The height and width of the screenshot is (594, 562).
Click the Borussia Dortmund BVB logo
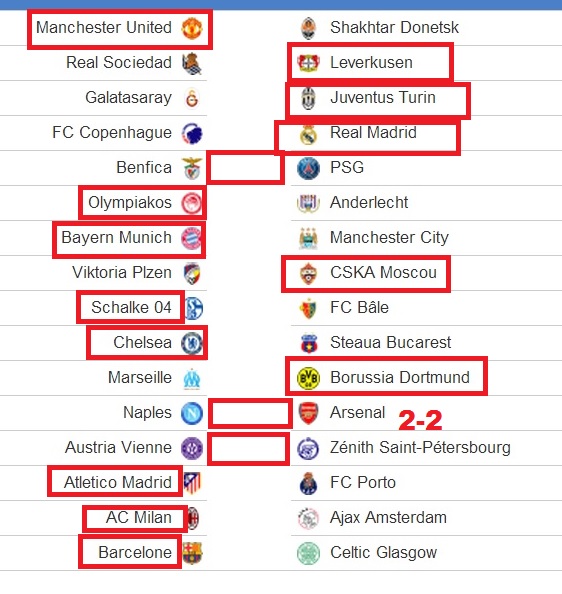tap(308, 378)
